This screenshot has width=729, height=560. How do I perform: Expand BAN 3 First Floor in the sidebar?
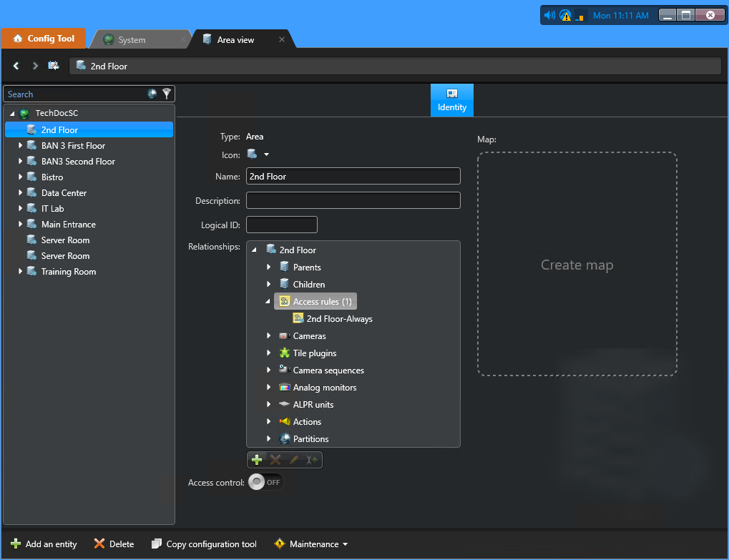(20, 145)
